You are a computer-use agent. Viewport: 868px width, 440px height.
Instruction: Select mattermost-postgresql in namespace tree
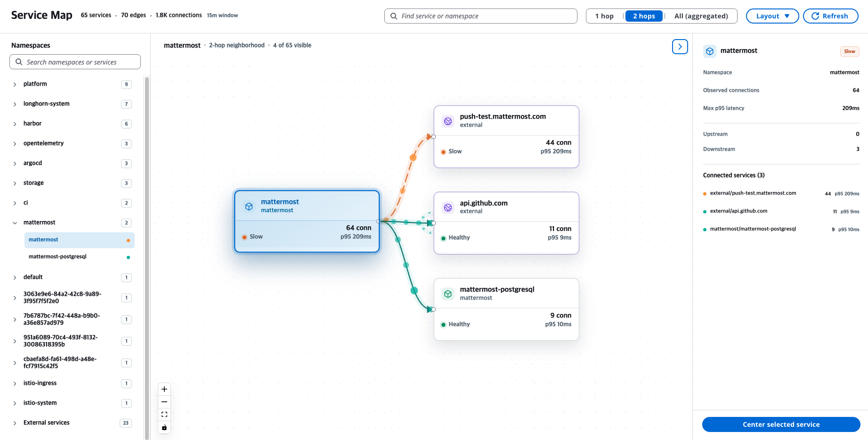click(79, 257)
